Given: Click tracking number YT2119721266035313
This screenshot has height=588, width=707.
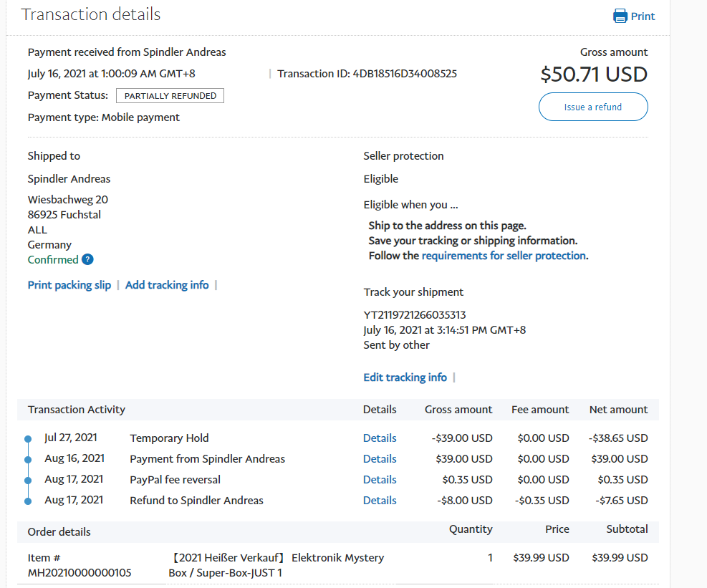Looking at the screenshot, I should coord(415,315).
